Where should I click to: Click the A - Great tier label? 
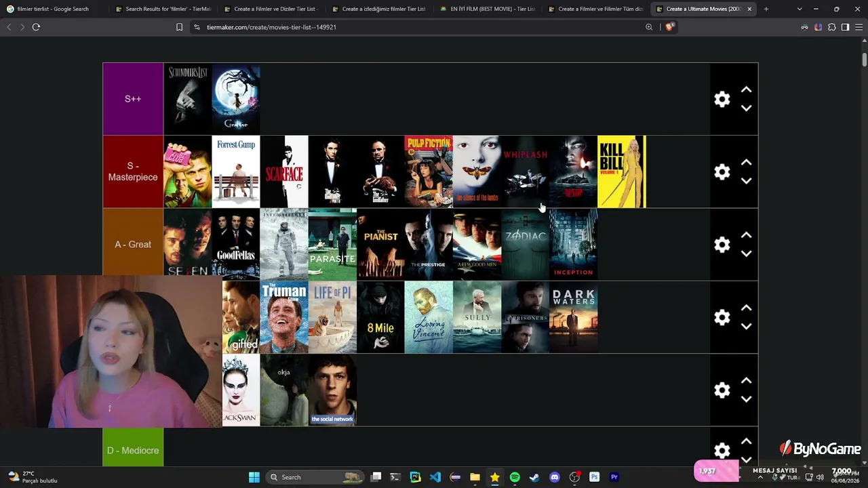[133, 245]
